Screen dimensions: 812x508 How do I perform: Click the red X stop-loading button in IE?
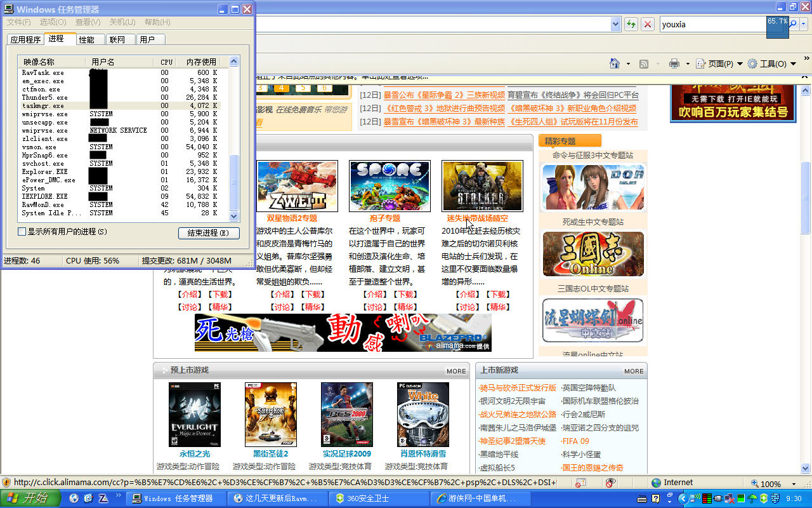(x=648, y=24)
